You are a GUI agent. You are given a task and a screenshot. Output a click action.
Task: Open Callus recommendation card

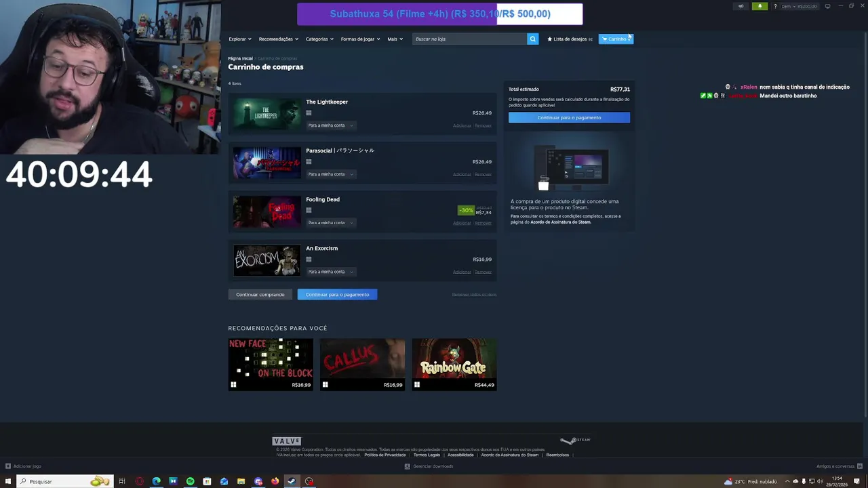point(362,365)
